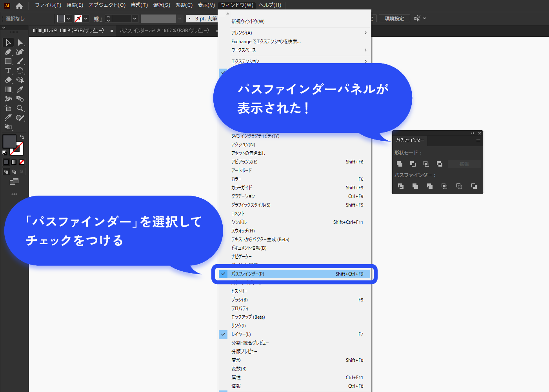Click the Minus Back pathfinder icon
Screen dimensions: 549x392
click(x=474, y=186)
